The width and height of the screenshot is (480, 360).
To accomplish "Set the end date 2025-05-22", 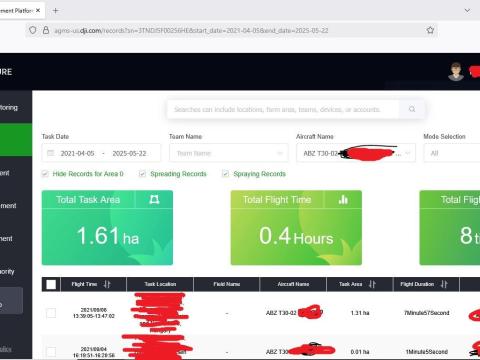I will pos(129,153).
